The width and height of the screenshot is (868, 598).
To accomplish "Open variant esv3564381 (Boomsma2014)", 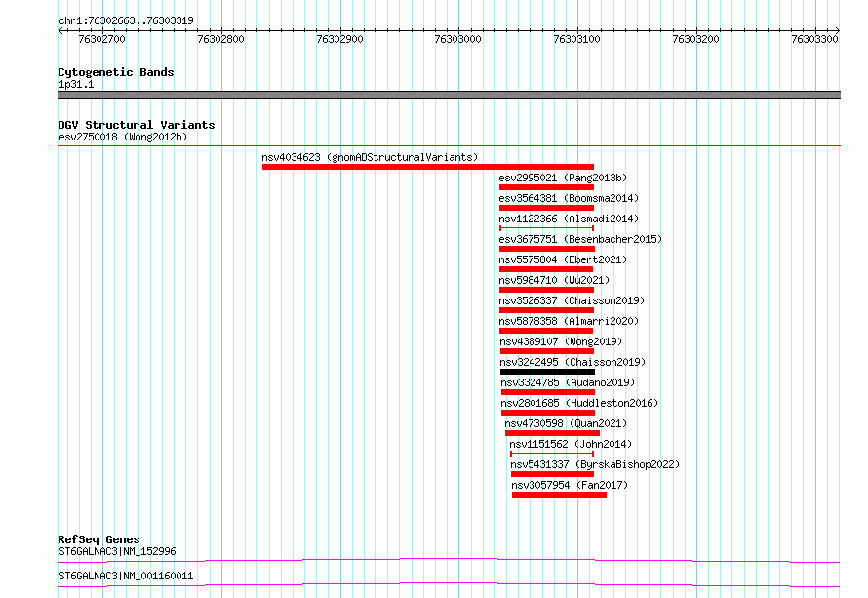I will pos(569,198).
